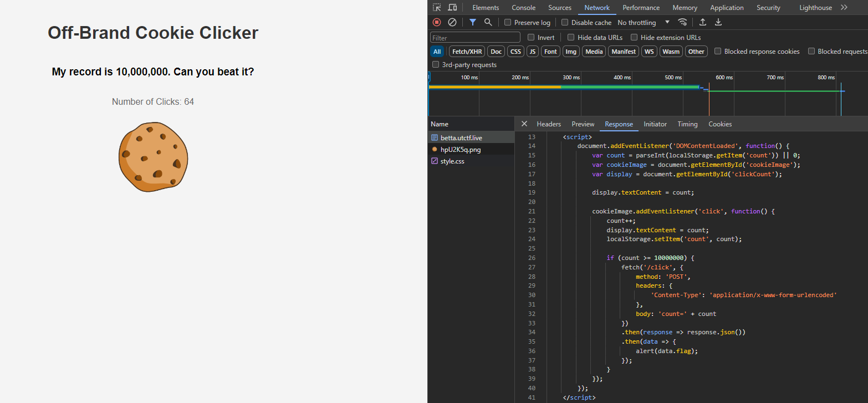868x403 pixels.
Task: Select the style.css request row
Action: [x=471, y=161]
